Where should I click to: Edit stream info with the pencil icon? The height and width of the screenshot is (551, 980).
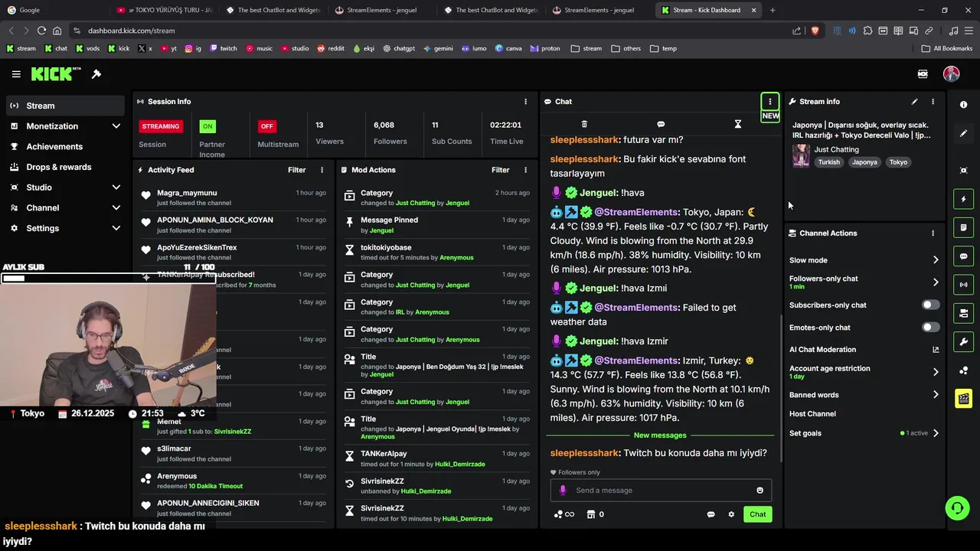click(x=914, y=101)
